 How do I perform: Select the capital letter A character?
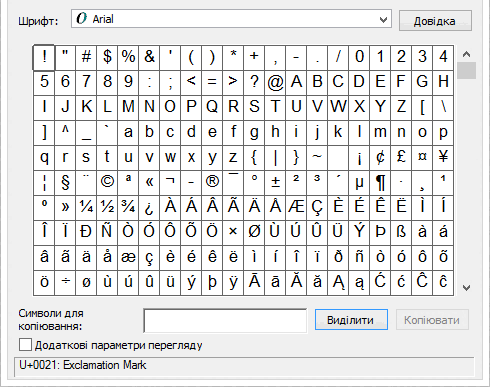(296, 82)
